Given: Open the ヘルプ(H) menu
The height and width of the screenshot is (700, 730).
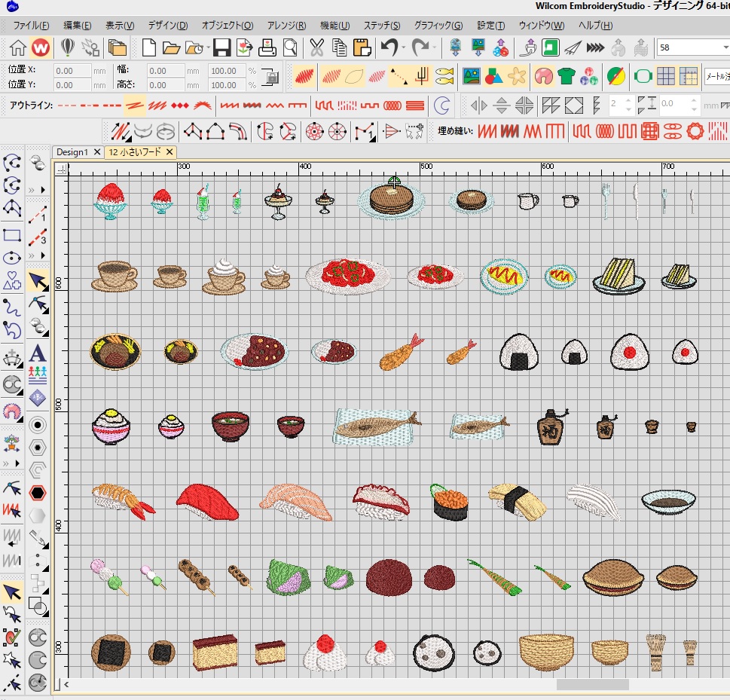Looking at the screenshot, I should point(595,25).
